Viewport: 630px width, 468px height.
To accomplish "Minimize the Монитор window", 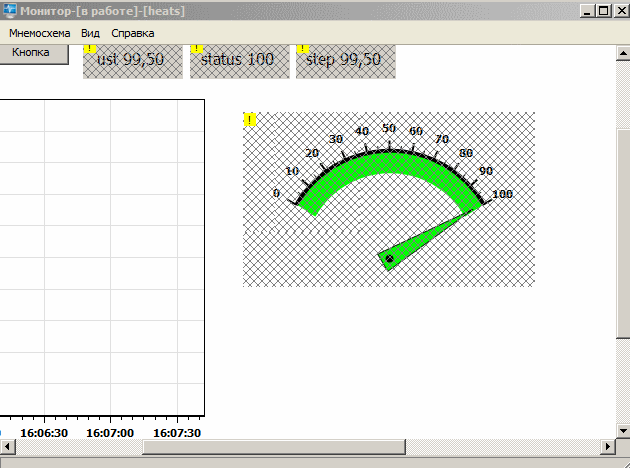I will point(587,10).
